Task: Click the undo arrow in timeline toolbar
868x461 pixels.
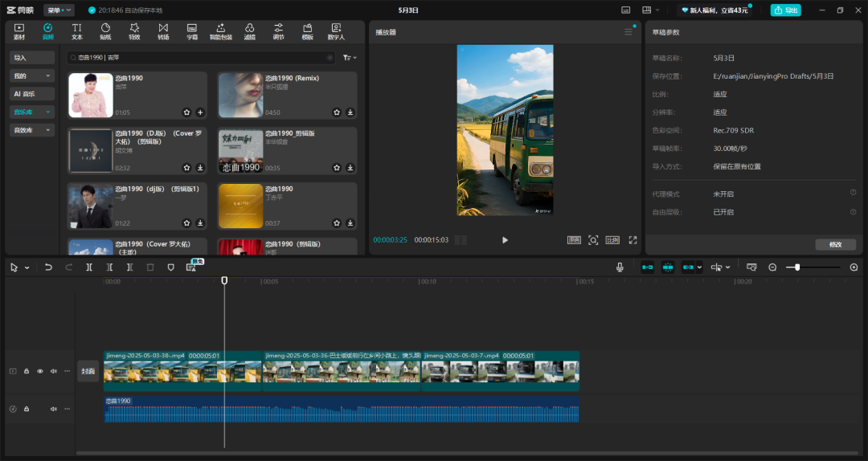Action: tap(48, 267)
